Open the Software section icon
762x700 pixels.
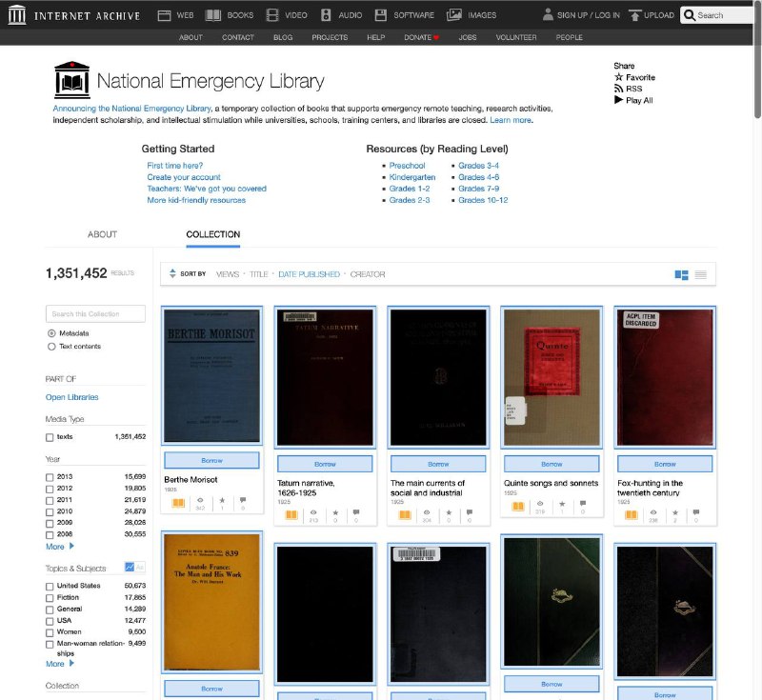coord(380,15)
